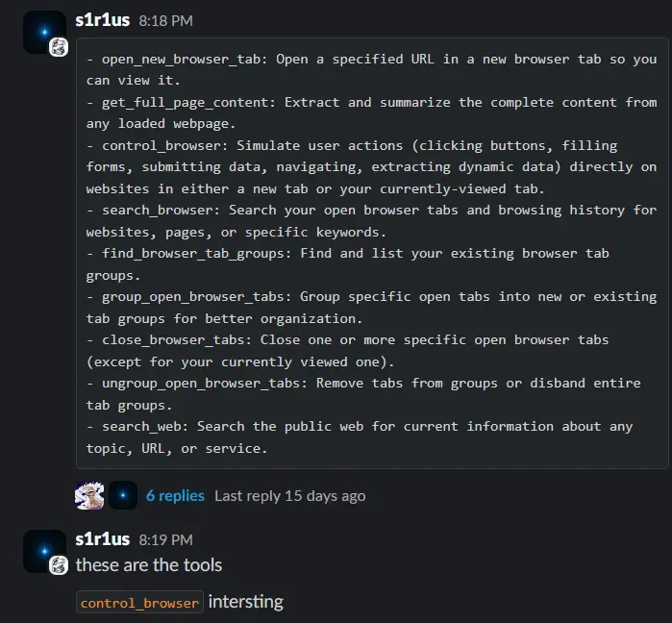Click the blue star avatar beside 6 replies

[122, 495]
